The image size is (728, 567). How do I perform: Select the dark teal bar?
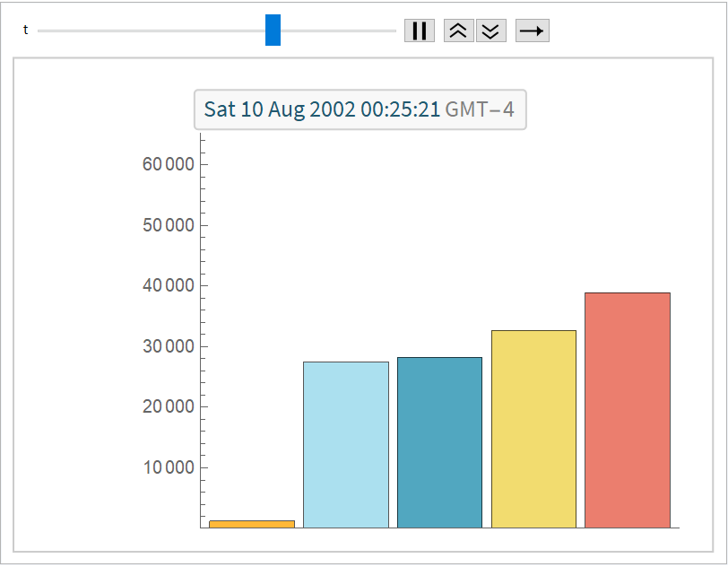point(439,442)
